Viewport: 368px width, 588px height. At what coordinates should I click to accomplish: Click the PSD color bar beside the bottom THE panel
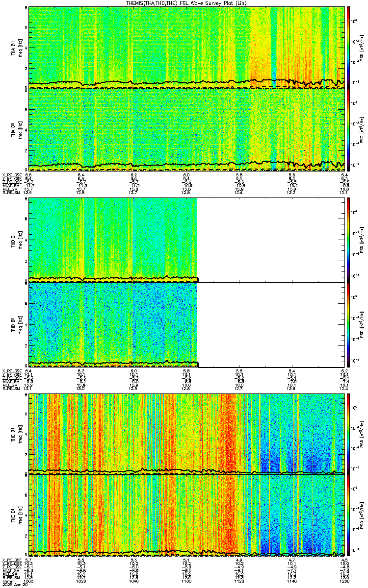[x=349, y=514]
